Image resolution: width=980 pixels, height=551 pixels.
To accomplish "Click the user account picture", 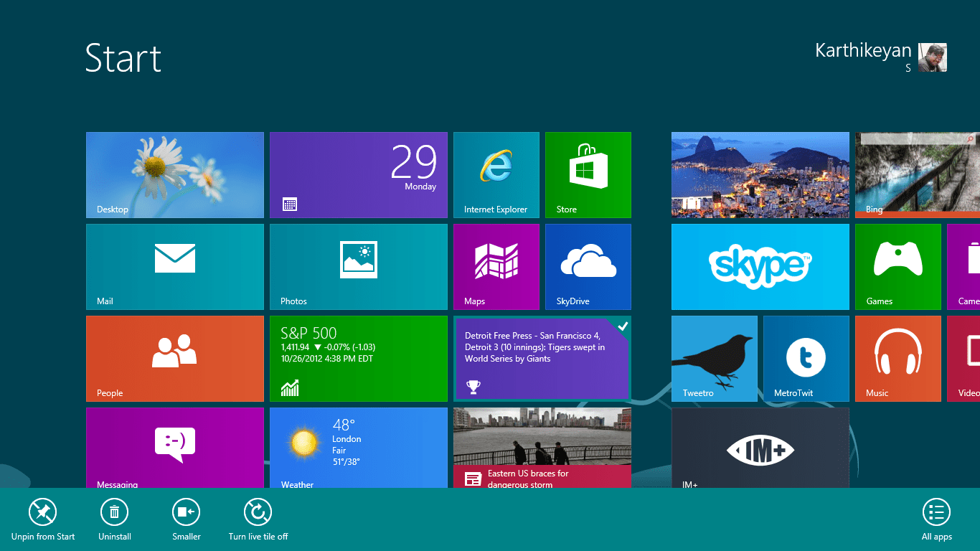I will coord(933,57).
